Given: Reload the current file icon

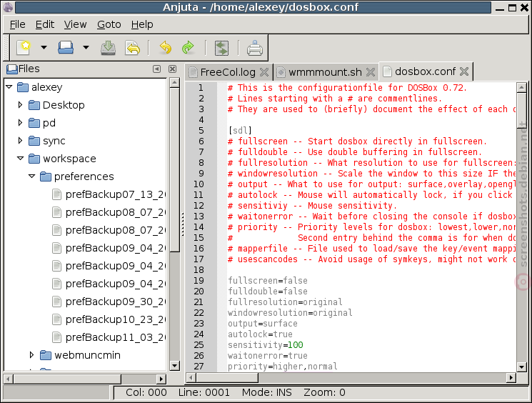Looking at the screenshot, I should click(x=133, y=48).
